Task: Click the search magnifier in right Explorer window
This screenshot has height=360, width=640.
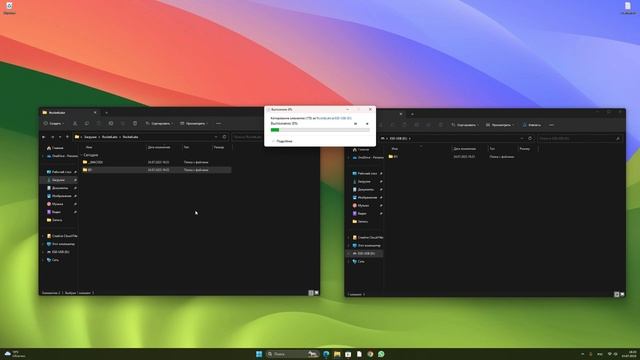Action: click(x=618, y=139)
